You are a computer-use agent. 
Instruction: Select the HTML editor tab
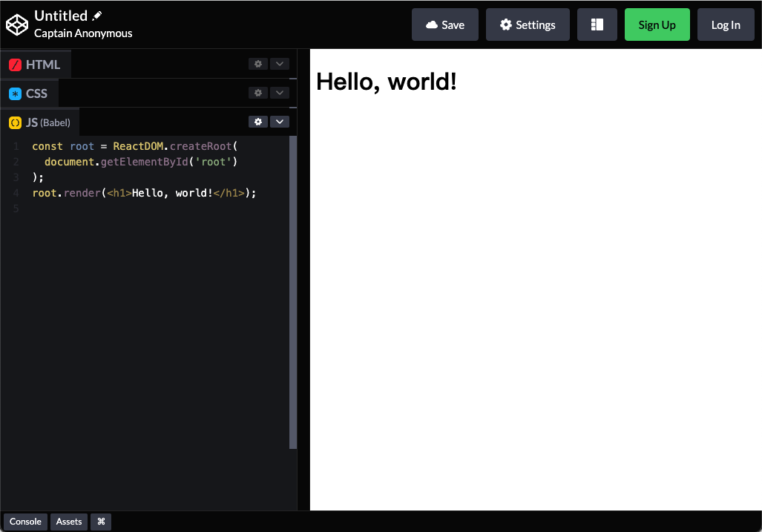pyautogui.click(x=36, y=64)
